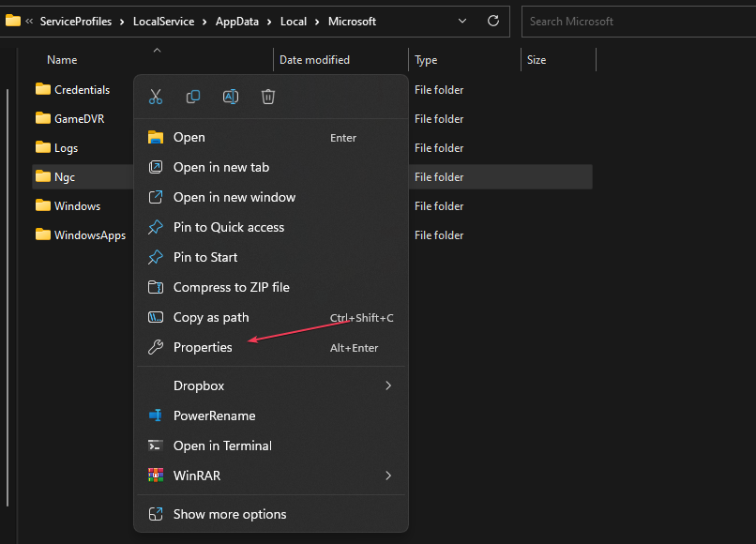
Task: Select the Credentials folder
Action: click(x=82, y=90)
